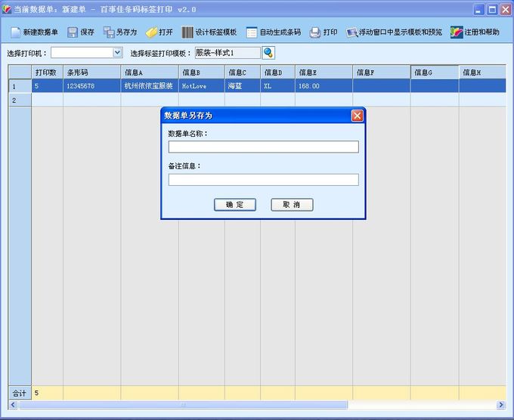Expand the 选择打印机 printer dropdown
The width and height of the screenshot is (514, 420).
[117, 52]
